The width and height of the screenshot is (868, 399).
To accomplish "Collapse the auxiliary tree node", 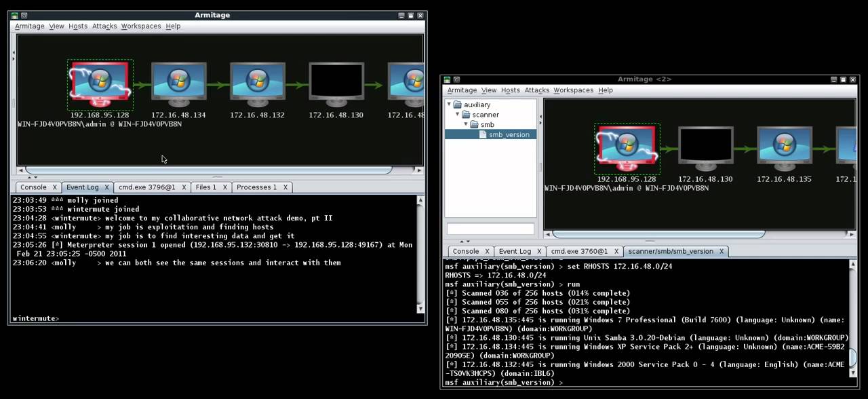I will tap(449, 104).
